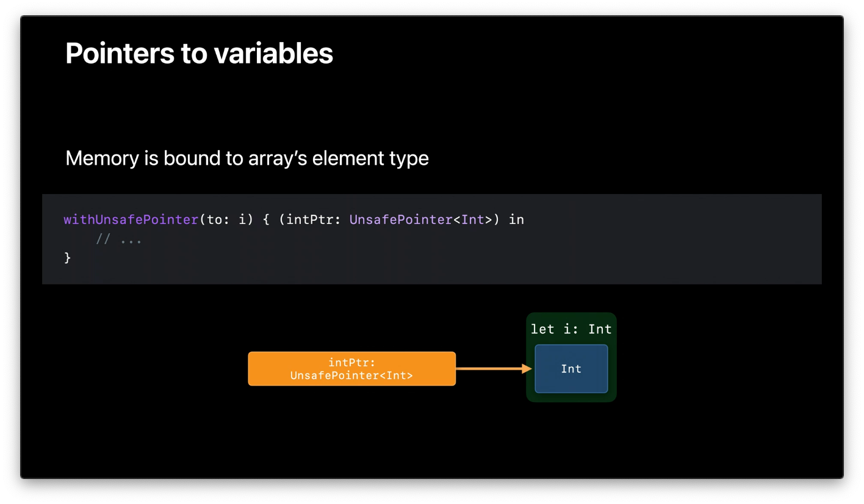Select the gray "// ..." code comment

119,239
